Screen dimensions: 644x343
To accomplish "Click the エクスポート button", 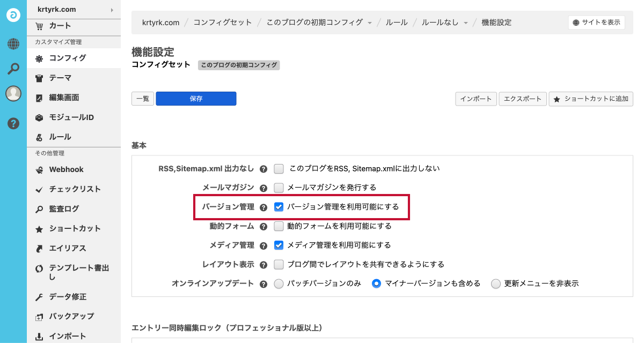I will 522,99.
